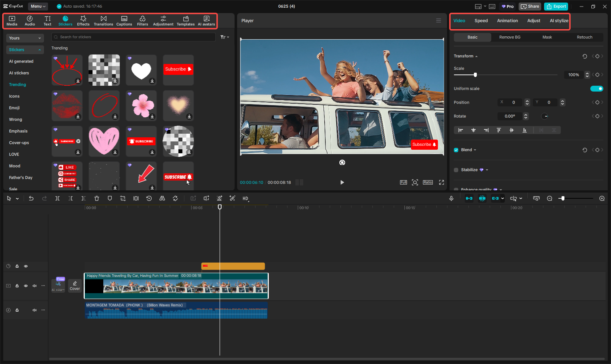Click the Cover edit button on the video track
Image resolution: width=611 pixels, height=364 pixels.
[x=75, y=286]
